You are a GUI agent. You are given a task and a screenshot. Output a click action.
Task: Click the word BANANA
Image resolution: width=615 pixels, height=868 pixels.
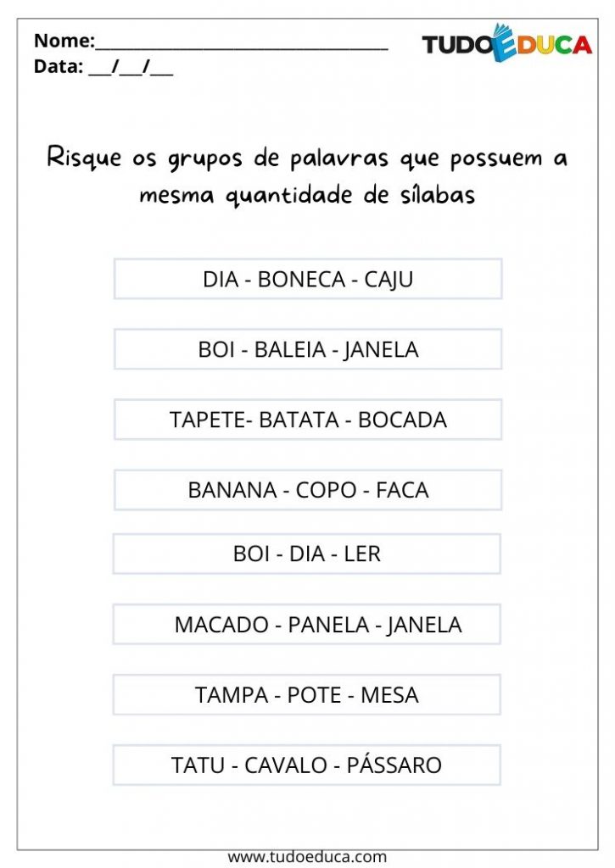(x=232, y=491)
